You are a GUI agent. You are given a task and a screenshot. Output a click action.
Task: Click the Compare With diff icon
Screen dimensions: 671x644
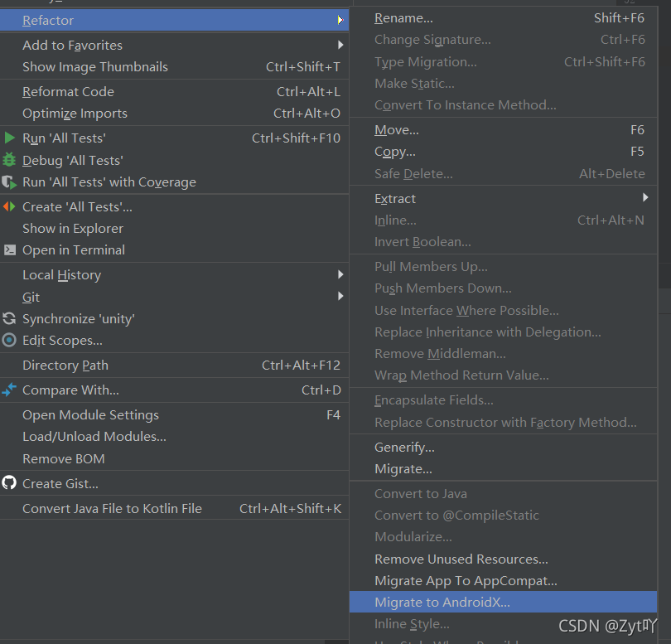tap(10, 390)
